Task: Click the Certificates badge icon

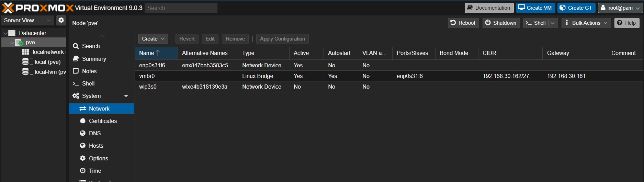Action: pos(82,121)
